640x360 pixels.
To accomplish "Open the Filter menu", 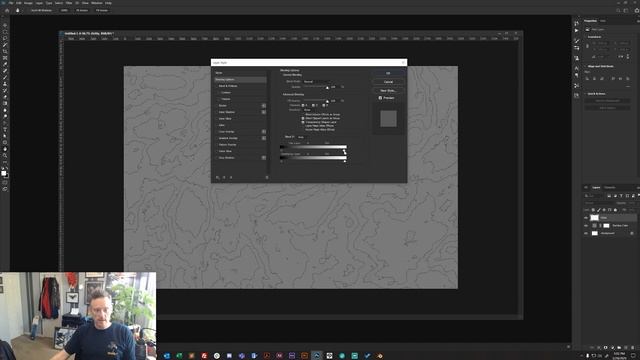I will pos(69,3).
